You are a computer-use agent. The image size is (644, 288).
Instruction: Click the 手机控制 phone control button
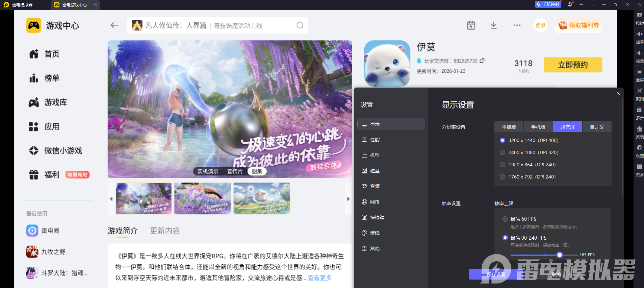point(548,4)
